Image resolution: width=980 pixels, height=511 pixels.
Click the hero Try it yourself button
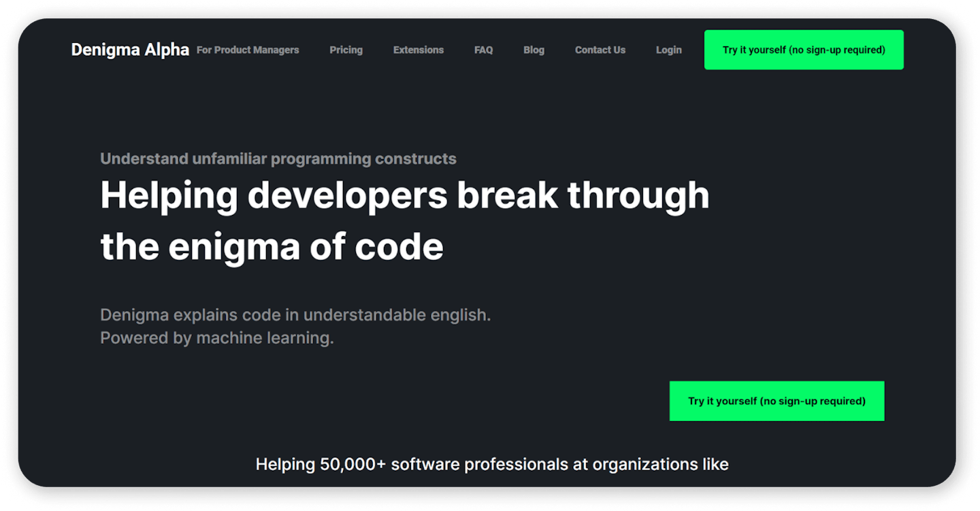point(777,401)
